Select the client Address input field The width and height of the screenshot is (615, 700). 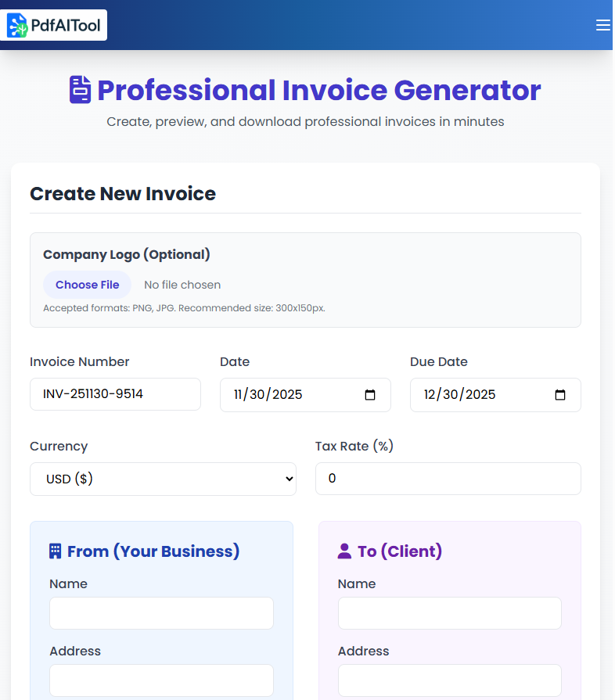pos(449,680)
